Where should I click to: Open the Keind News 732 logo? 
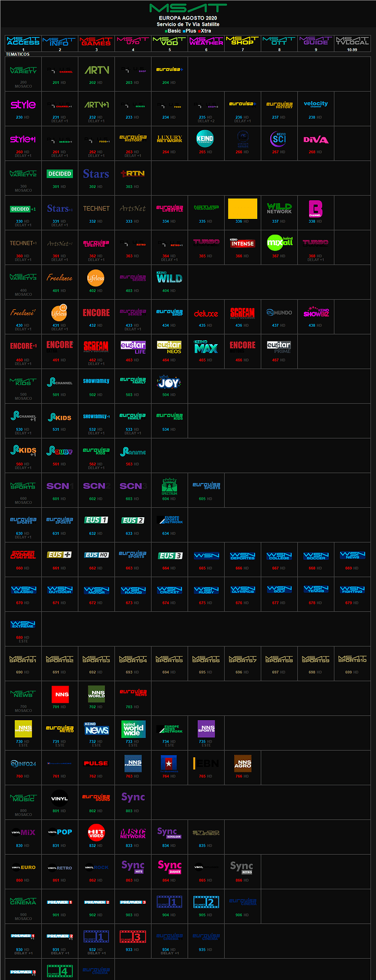pos(96,728)
